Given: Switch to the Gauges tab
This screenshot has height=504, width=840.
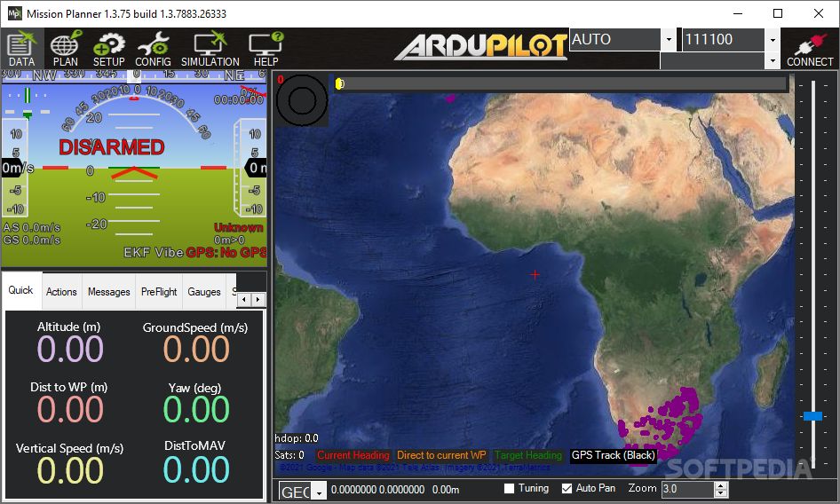Looking at the screenshot, I should 204,292.
